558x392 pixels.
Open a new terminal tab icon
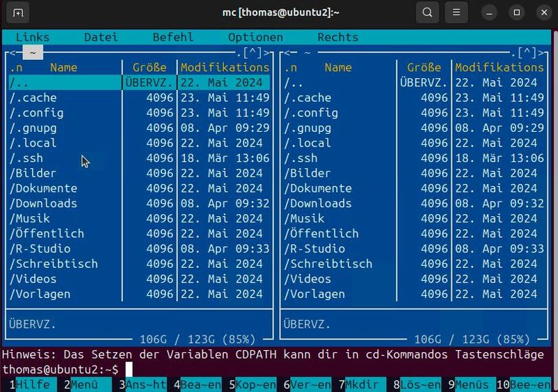coord(18,13)
